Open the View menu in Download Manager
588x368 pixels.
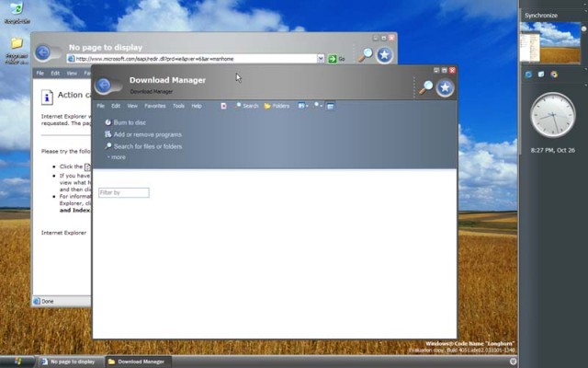132,106
